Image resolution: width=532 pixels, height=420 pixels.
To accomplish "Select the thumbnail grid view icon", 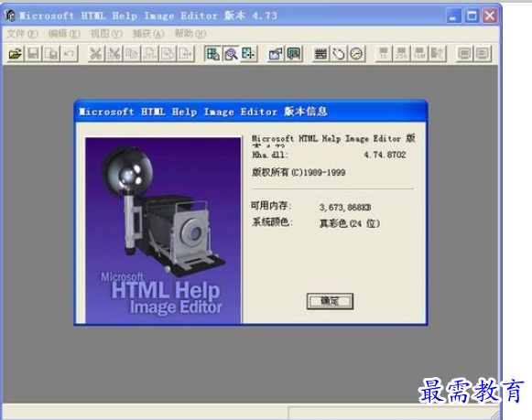I will (x=212, y=54).
